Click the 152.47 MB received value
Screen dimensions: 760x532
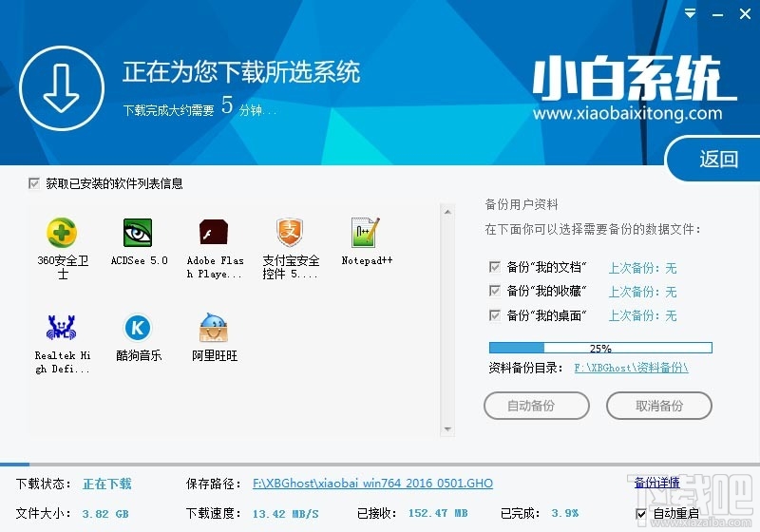[x=438, y=513]
